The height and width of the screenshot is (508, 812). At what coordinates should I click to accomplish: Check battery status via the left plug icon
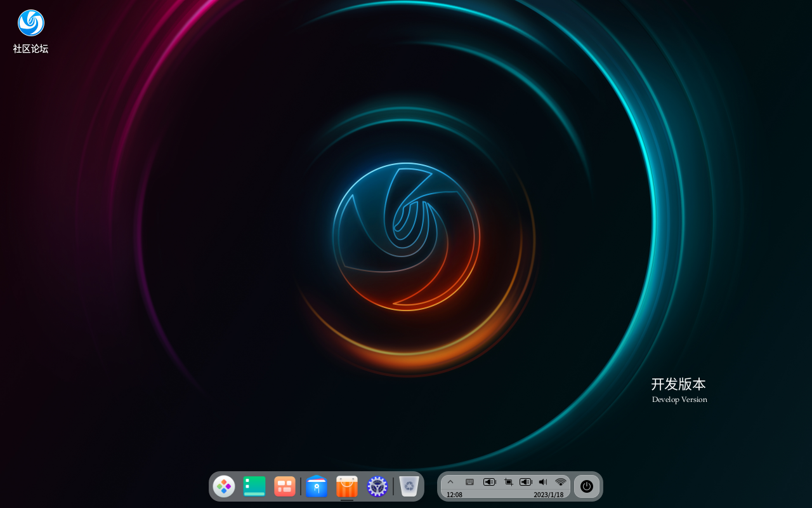coord(489,481)
